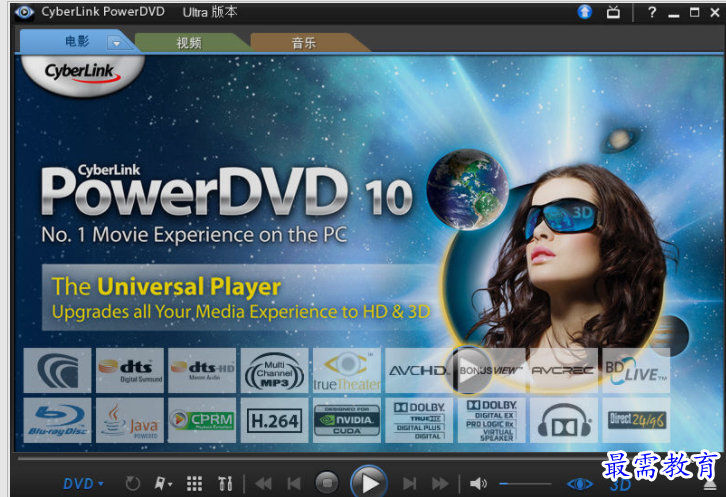Click the BD Live badge

tap(636, 371)
